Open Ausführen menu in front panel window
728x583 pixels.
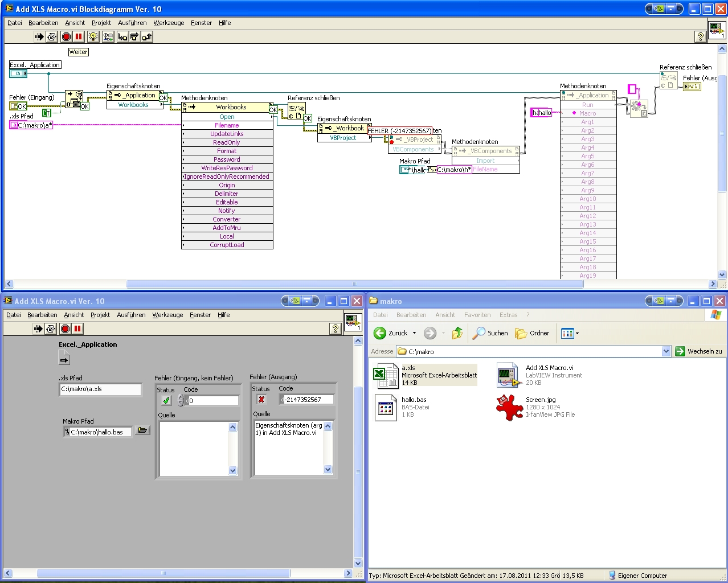[131, 315]
